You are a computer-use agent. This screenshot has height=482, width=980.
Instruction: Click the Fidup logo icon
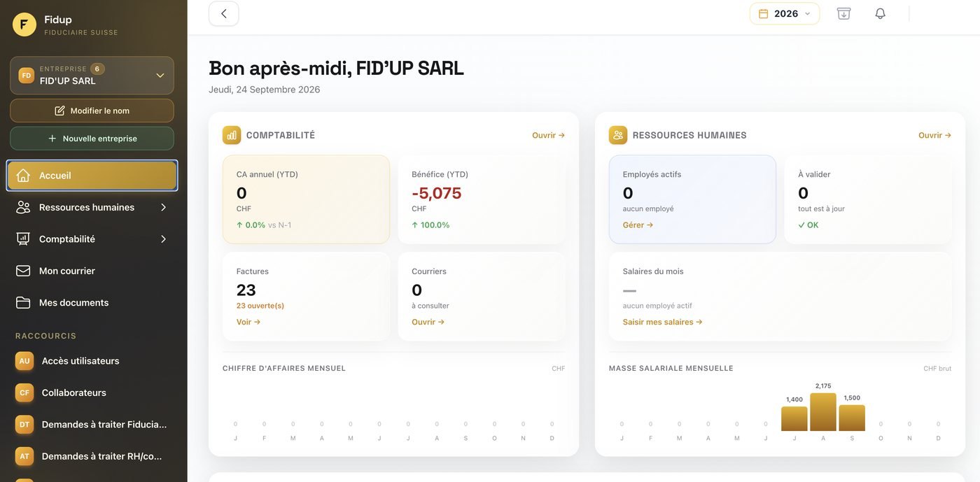point(24,24)
